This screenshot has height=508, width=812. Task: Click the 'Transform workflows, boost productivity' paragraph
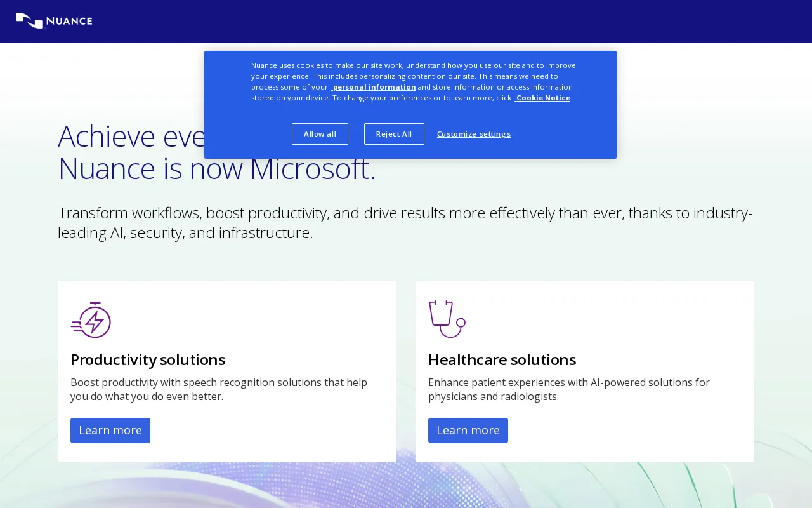[x=405, y=222]
